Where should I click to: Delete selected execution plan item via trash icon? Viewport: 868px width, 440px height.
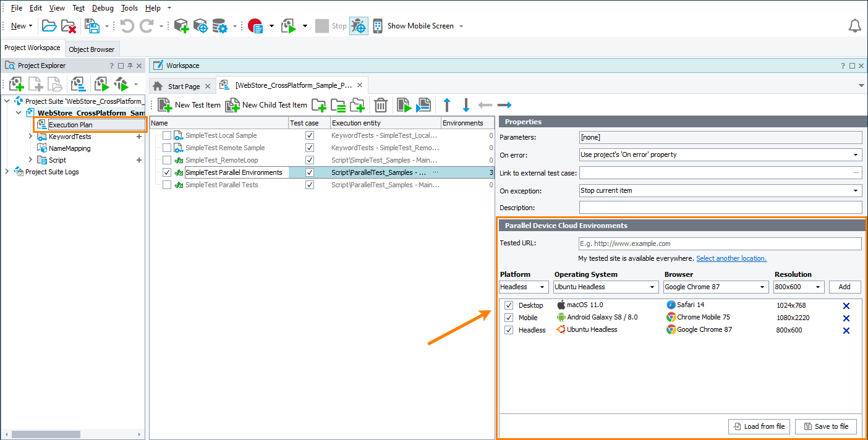point(381,105)
